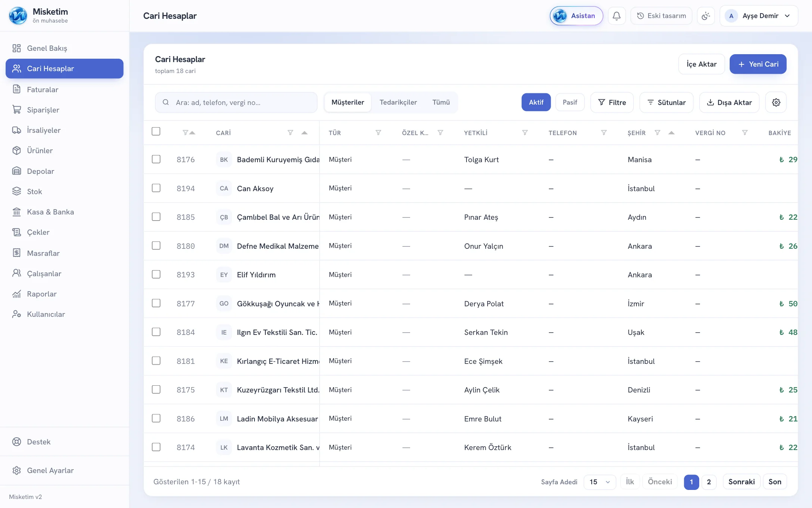Viewport: 812px width, 508px height.
Task: Open the Filtre panel
Action: 612,102
